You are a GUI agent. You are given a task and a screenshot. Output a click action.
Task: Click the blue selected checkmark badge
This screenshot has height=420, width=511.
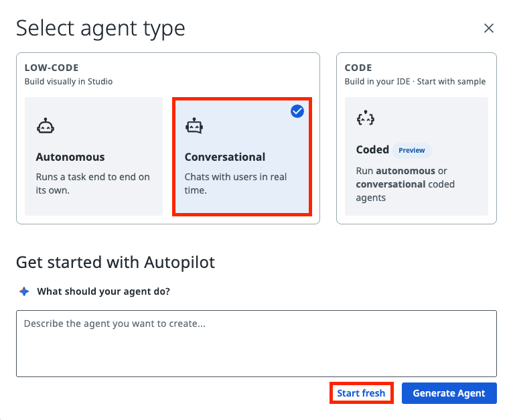[x=297, y=111]
